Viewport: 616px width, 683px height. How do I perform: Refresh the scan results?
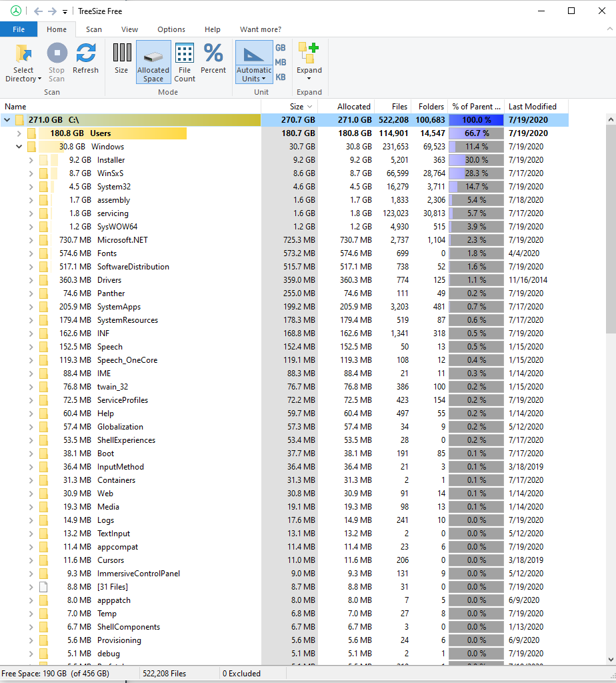[86, 59]
